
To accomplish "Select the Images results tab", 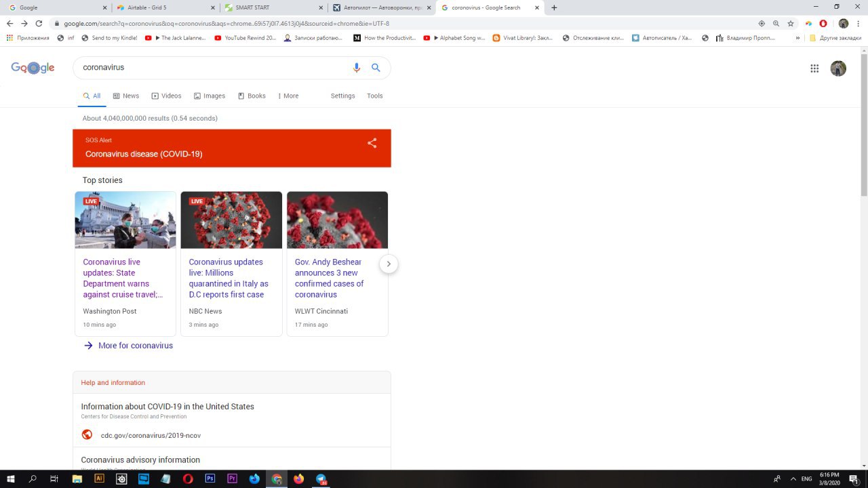I will click(209, 96).
